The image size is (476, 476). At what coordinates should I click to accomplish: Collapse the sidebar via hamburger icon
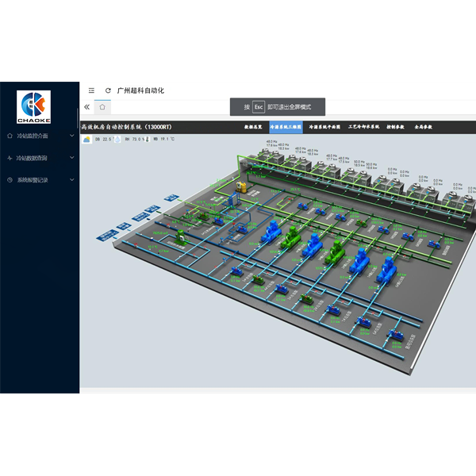pos(91,90)
